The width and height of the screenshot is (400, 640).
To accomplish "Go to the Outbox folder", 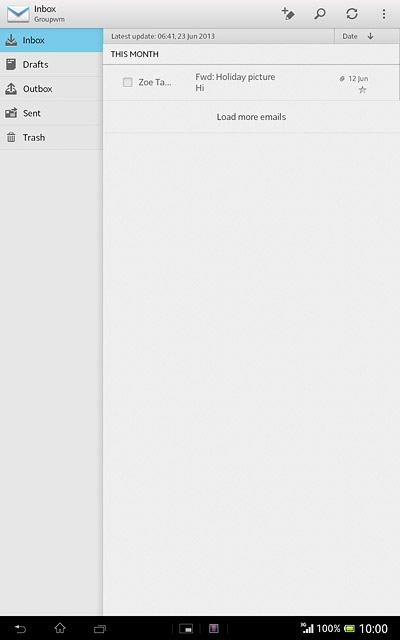I will pyautogui.click(x=51, y=89).
